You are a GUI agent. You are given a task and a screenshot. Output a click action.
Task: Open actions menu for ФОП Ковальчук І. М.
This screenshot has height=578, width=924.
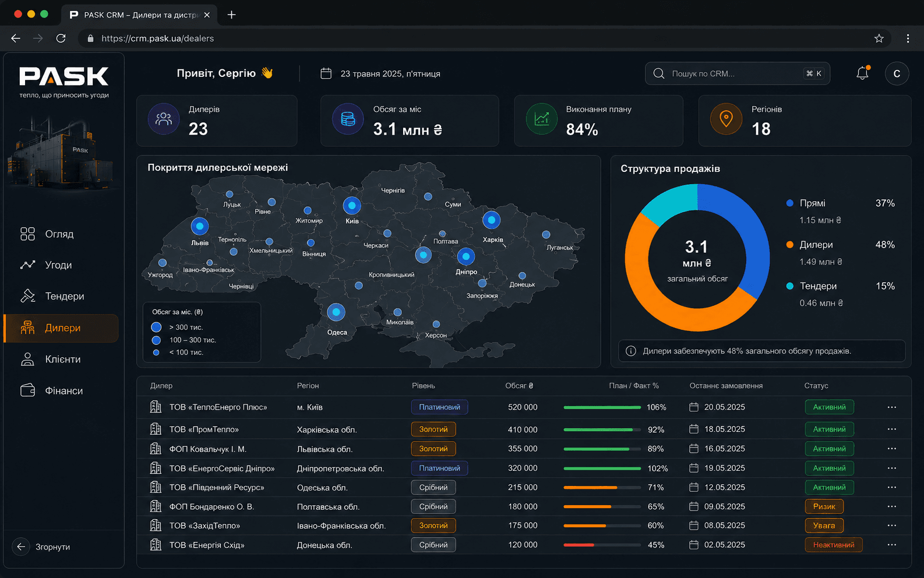891,449
